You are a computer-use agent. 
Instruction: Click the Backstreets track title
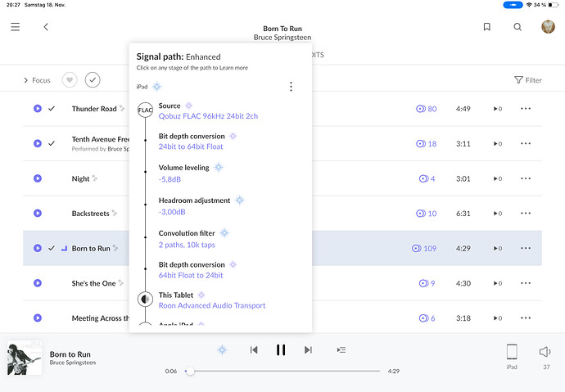[x=90, y=214]
